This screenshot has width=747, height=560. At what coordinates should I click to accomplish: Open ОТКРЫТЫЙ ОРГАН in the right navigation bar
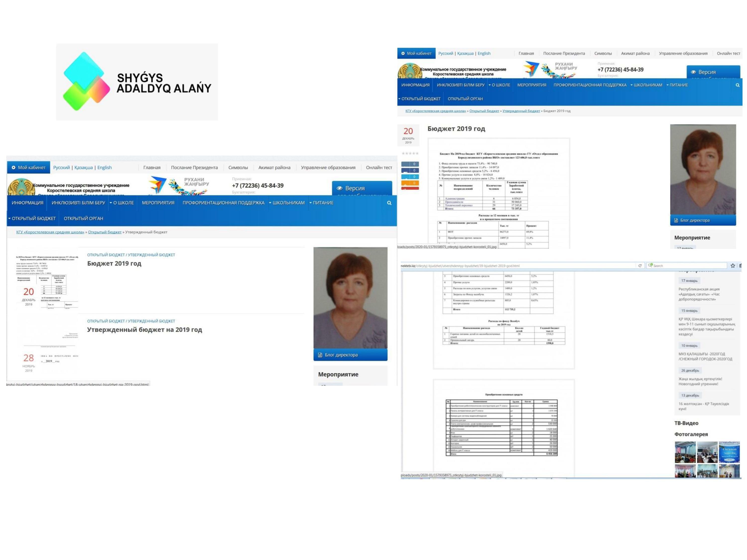pos(465,99)
